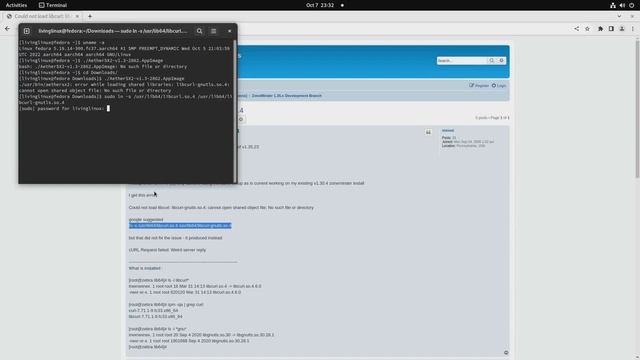Open the topic tools icon below title
The width and height of the screenshot is (640, 360).
pyautogui.click(x=241, y=119)
